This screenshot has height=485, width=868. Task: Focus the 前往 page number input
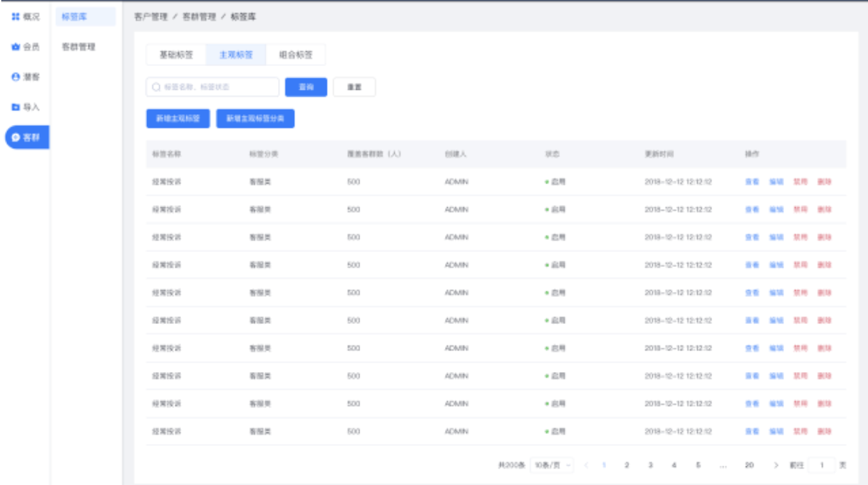click(x=822, y=465)
